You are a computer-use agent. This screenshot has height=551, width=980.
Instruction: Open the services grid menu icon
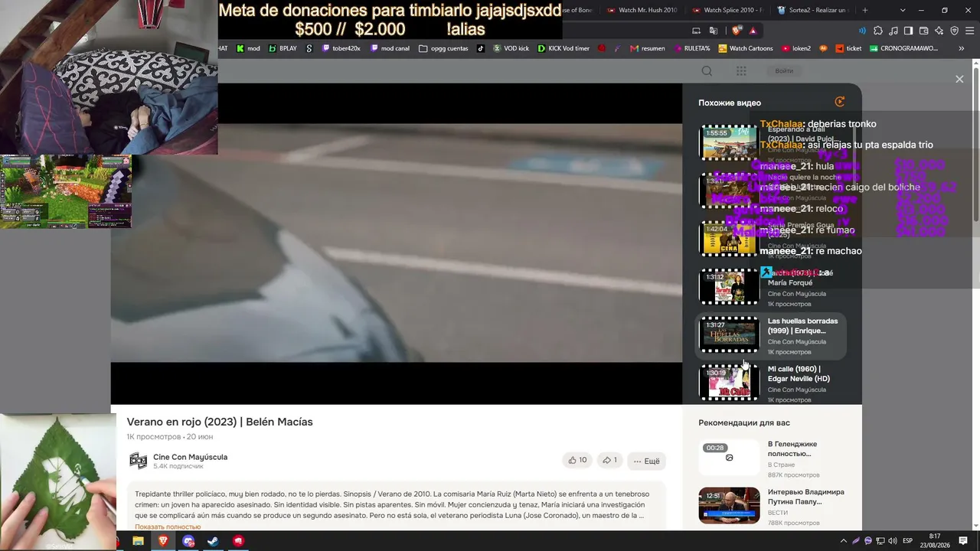click(741, 71)
